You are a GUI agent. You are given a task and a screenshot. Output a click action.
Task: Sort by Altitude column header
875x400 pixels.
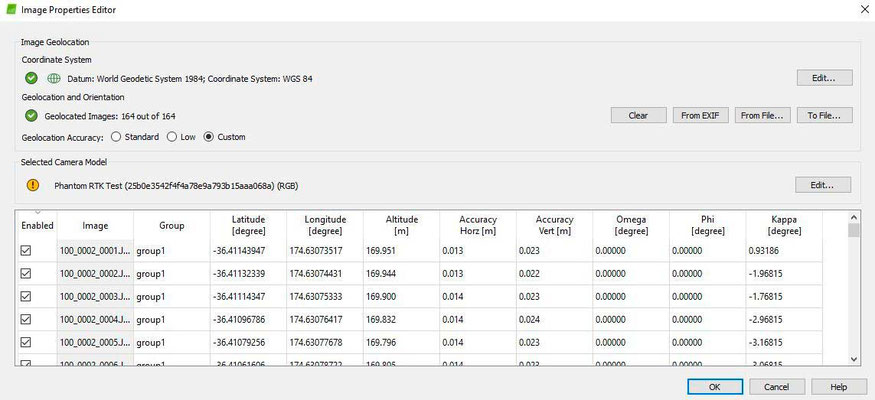coord(401,225)
